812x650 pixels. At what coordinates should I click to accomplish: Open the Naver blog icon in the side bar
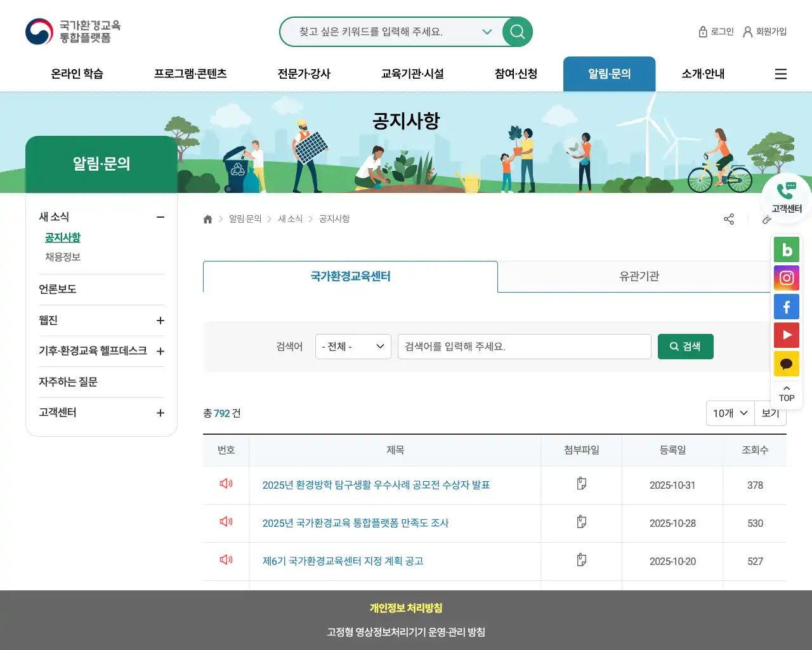pyautogui.click(x=787, y=249)
